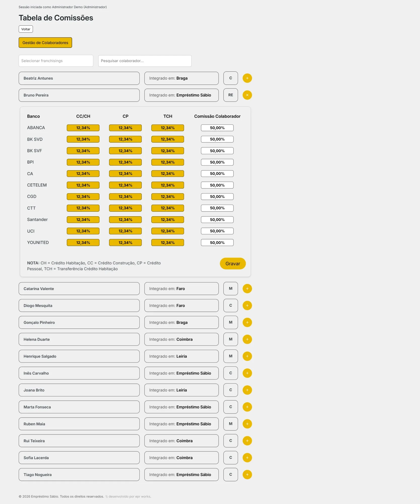The width and height of the screenshot is (420, 504).
Task: Click the M badge for Catarina Valente
Action: coord(230,289)
